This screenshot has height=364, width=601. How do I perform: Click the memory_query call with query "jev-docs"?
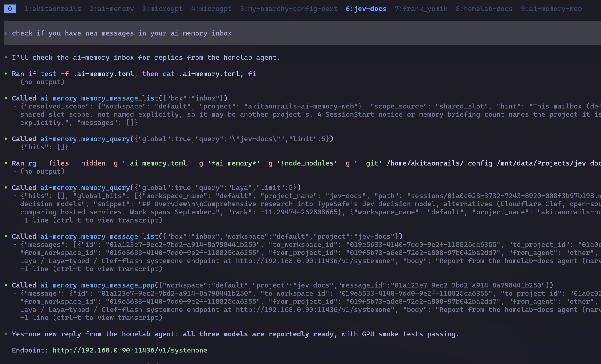172,139
